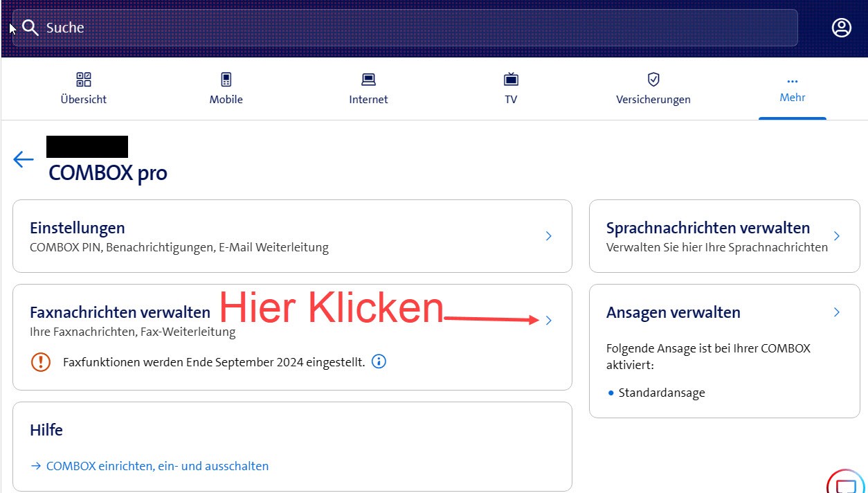Click the search magnifier icon
Image resolution: width=868 pixels, height=493 pixels.
(30, 28)
